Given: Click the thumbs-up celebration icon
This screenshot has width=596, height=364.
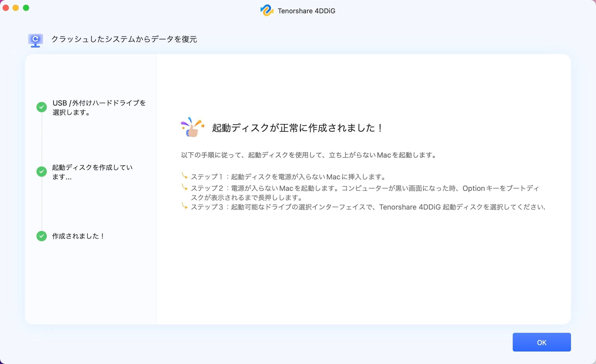Looking at the screenshot, I should (x=193, y=127).
